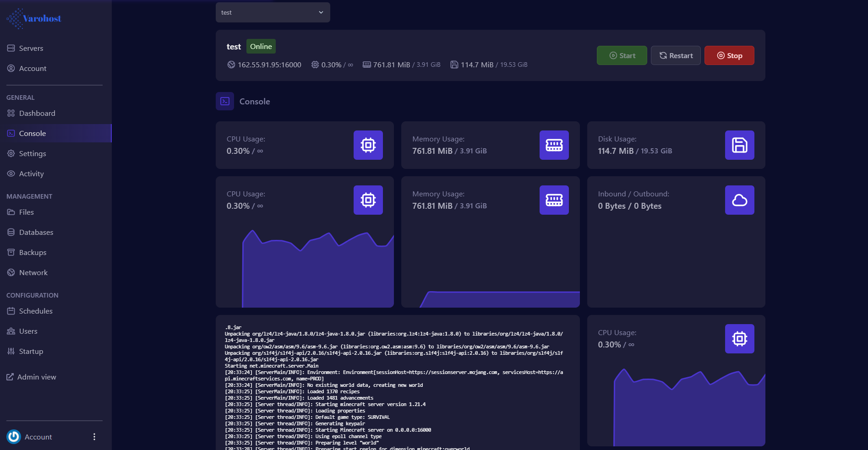Click cloud icon in Inbound / Outbound card
868x450 pixels.
(x=740, y=200)
